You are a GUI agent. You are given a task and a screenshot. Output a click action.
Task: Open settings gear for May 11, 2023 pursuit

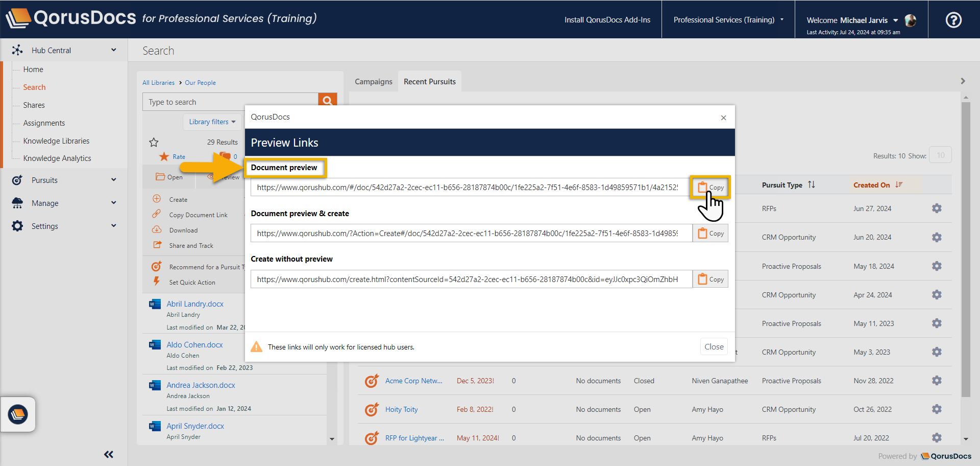pos(937,323)
